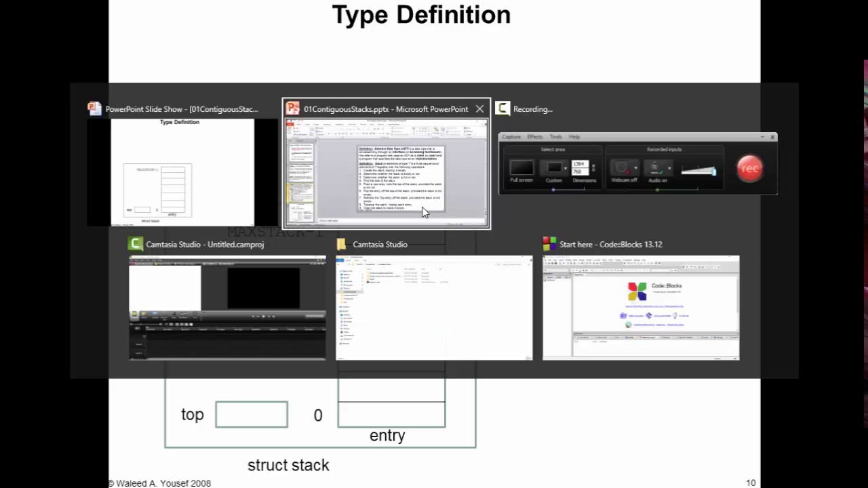
Task: Click the Camtasia Studio project app icon
Action: pyautogui.click(x=136, y=245)
